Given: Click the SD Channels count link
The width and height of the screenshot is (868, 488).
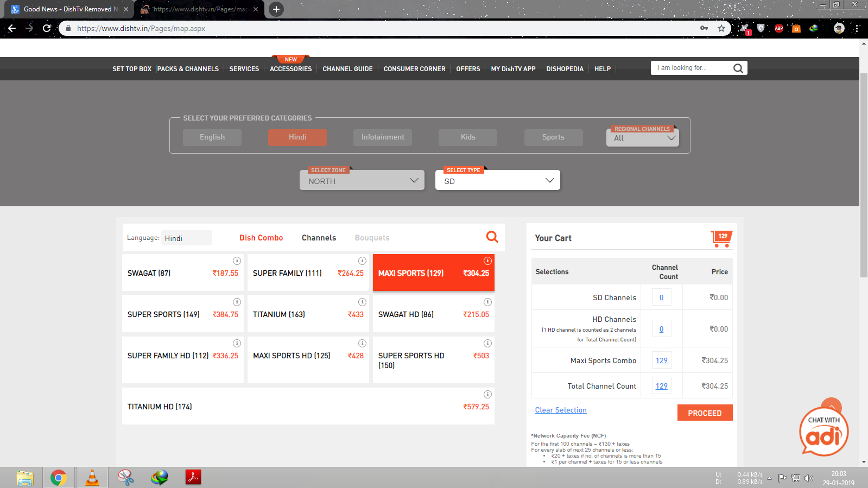Looking at the screenshot, I should [661, 297].
